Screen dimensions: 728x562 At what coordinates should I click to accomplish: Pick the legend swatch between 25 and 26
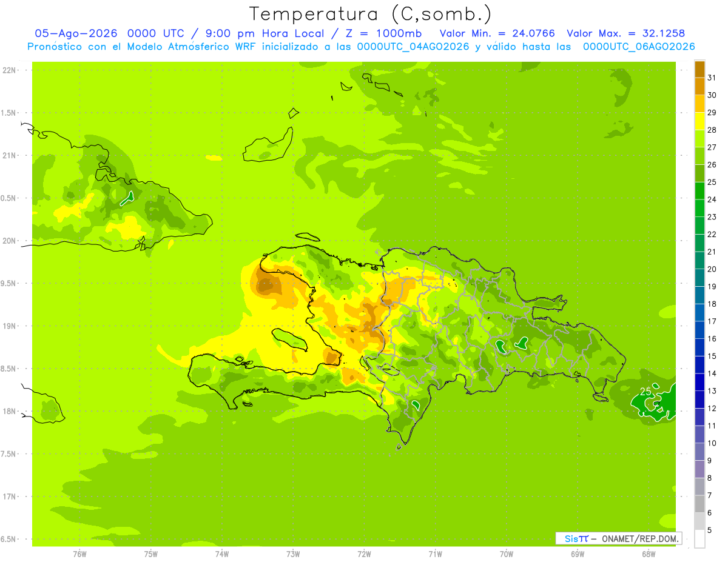699,173
